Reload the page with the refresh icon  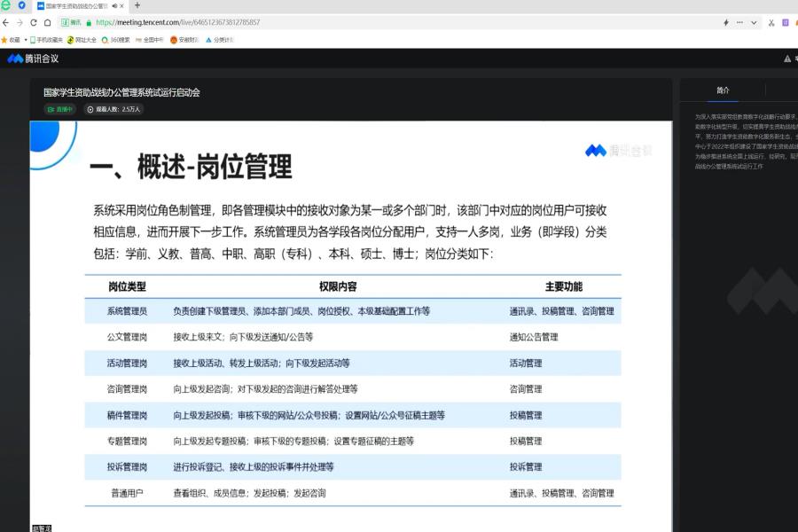(34, 22)
